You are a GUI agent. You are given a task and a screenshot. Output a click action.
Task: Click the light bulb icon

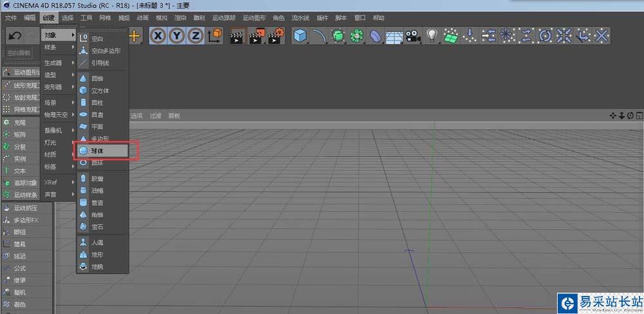coord(431,36)
